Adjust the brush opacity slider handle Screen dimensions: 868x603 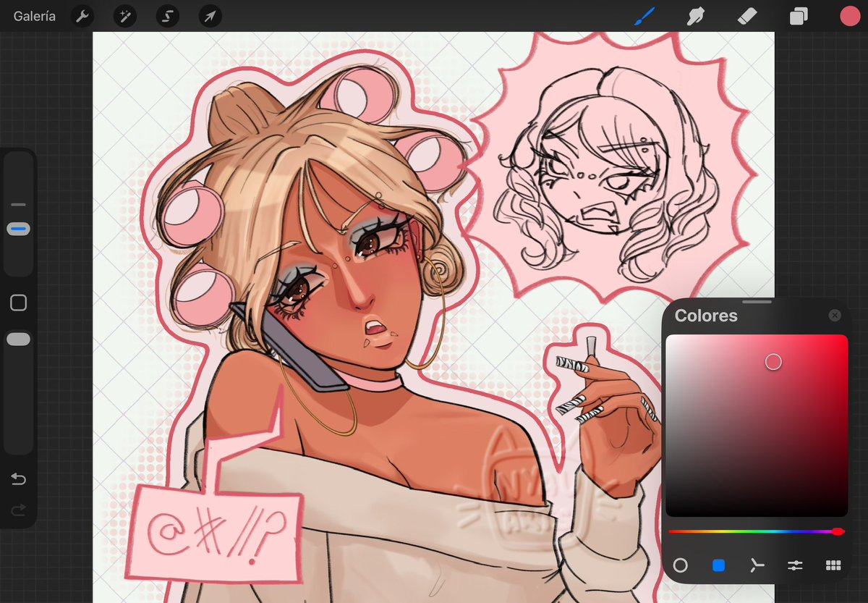pyautogui.click(x=18, y=339)
